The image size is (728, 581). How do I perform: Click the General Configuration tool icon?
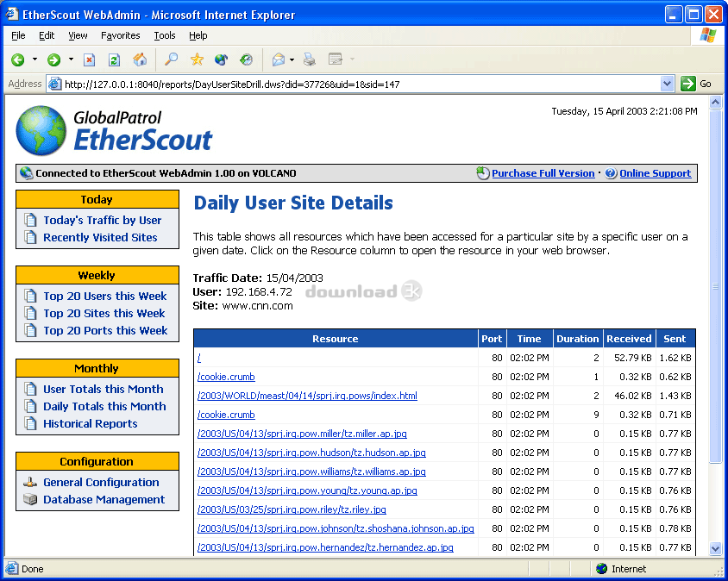(30, 482)
